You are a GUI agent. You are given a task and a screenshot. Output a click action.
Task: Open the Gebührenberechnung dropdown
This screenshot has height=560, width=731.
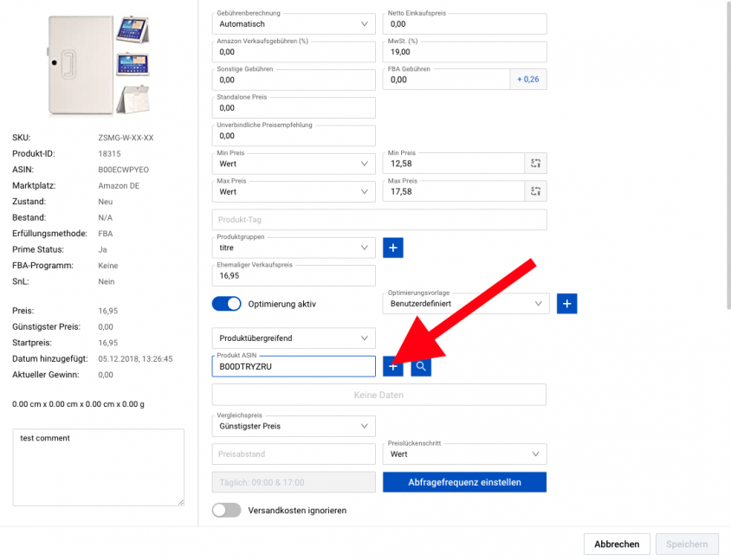click(294, 23)
